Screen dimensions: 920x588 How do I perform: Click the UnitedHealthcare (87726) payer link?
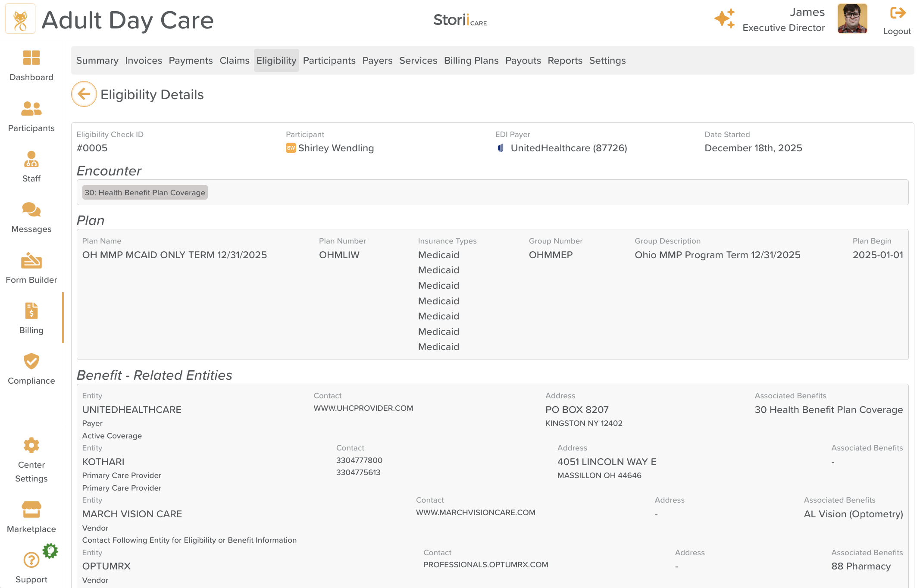tap(568, 148)
